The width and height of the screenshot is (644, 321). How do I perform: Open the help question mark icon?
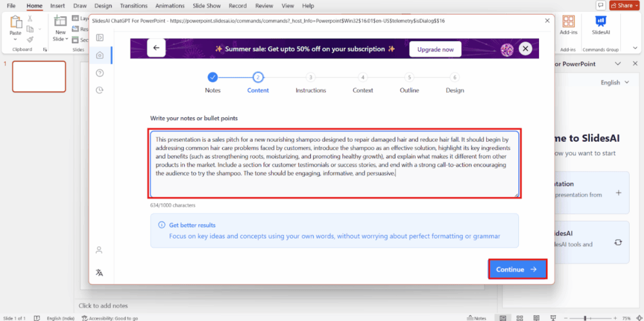[x=99, y=73]
